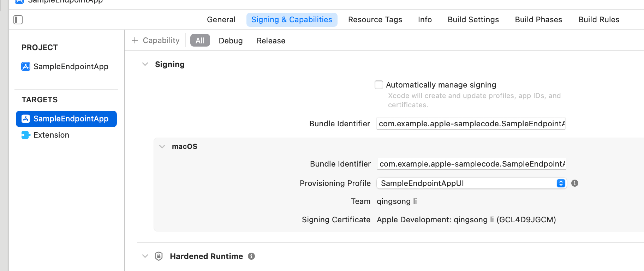
Task: Show Release configuration capabilities
Action: coord(271,41)
